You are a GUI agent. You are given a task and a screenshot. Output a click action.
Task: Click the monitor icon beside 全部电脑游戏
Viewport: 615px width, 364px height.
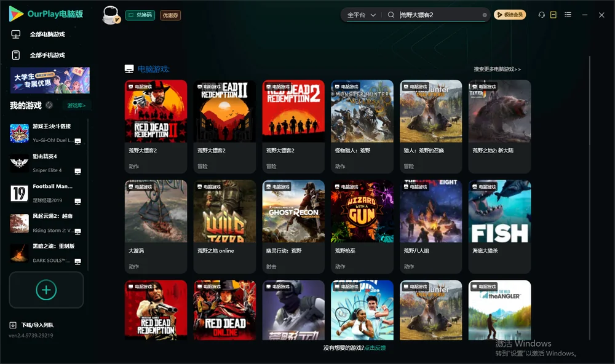click(16, 34)
